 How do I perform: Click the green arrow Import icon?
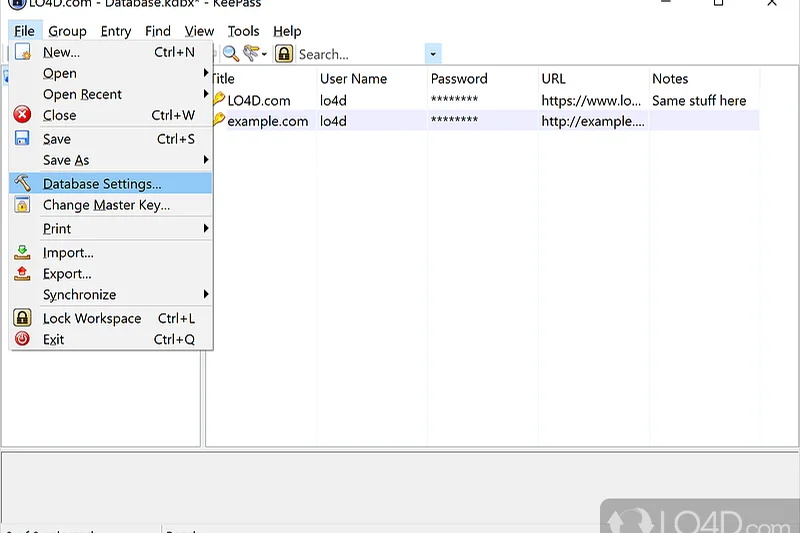coord(22,252)
